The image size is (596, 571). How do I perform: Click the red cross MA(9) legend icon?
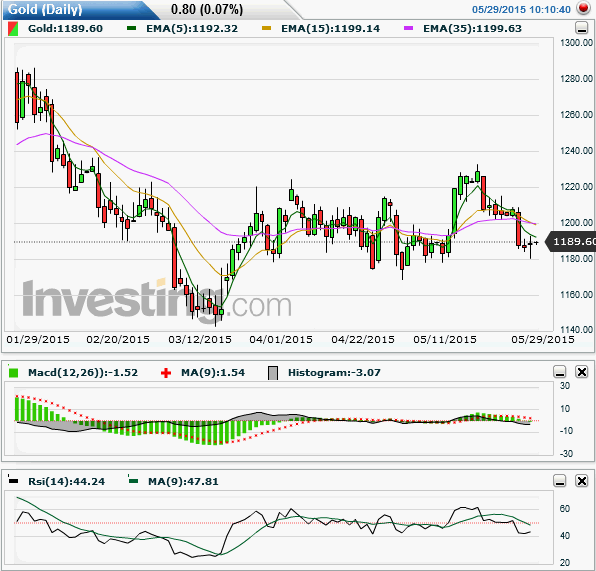click(x=166, y=373)
